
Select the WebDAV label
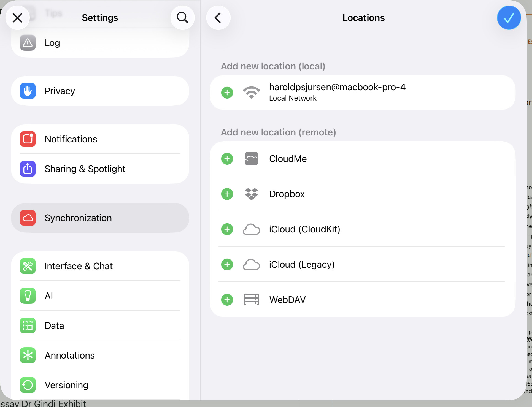pyautogui.click(x=287, y=300)
